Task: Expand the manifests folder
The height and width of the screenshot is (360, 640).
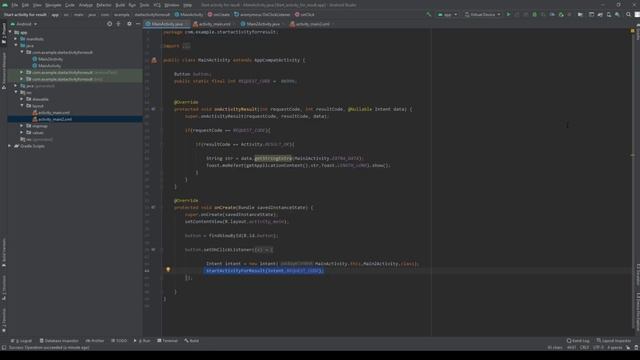Action: [16, 39]
